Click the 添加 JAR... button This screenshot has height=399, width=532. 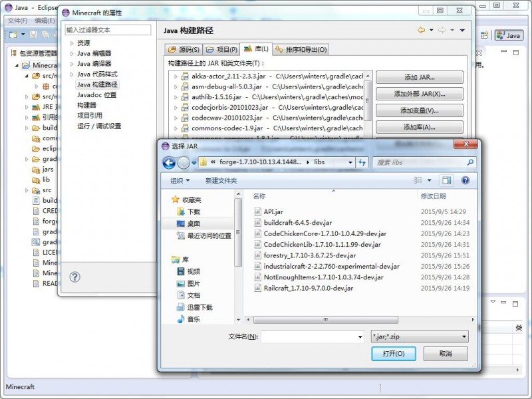(420, 77)
